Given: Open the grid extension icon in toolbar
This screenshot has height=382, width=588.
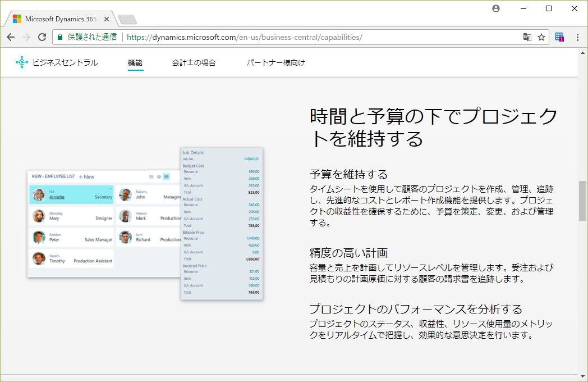Looking at the screenshot, I should 559,37.
